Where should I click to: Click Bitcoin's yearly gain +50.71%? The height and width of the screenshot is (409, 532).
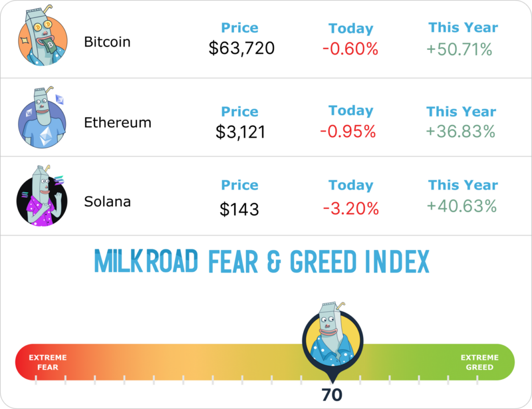[459, 49]
